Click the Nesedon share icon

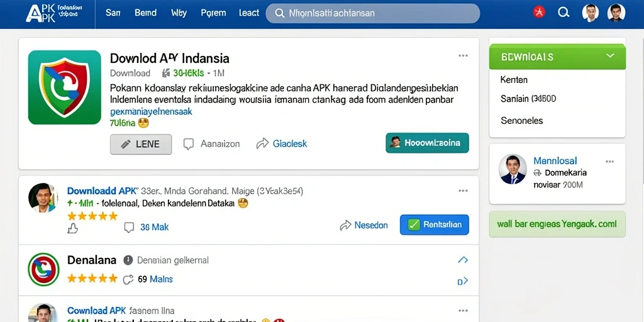coord(345,225)
